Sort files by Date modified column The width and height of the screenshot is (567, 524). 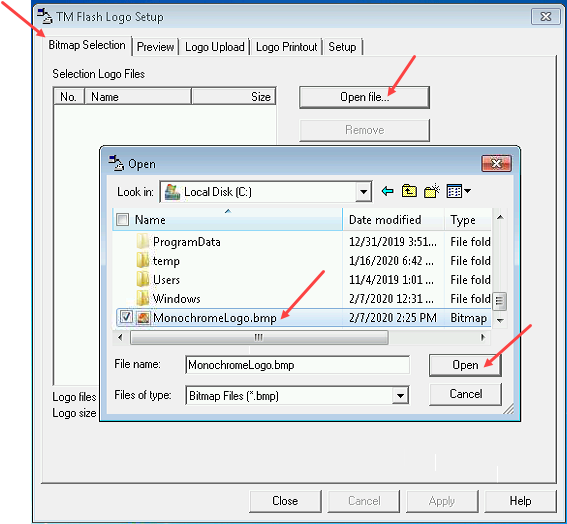click(393, 220)
